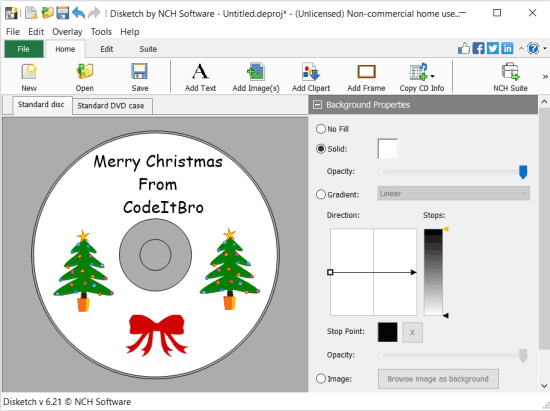Select the Image background radio button
This screenshot has height=411, width=550.
tap(321, 379)
